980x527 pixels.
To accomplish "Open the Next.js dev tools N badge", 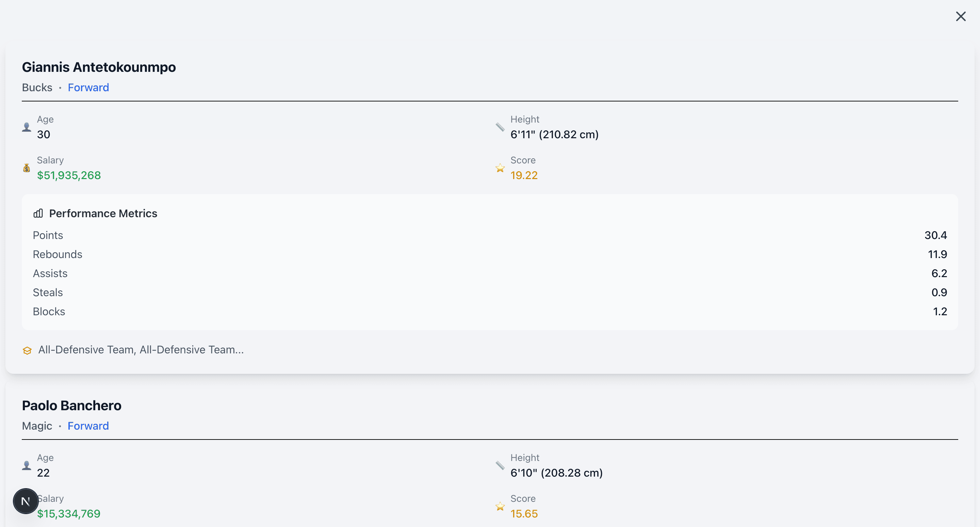I will click(x=26, y=501).
